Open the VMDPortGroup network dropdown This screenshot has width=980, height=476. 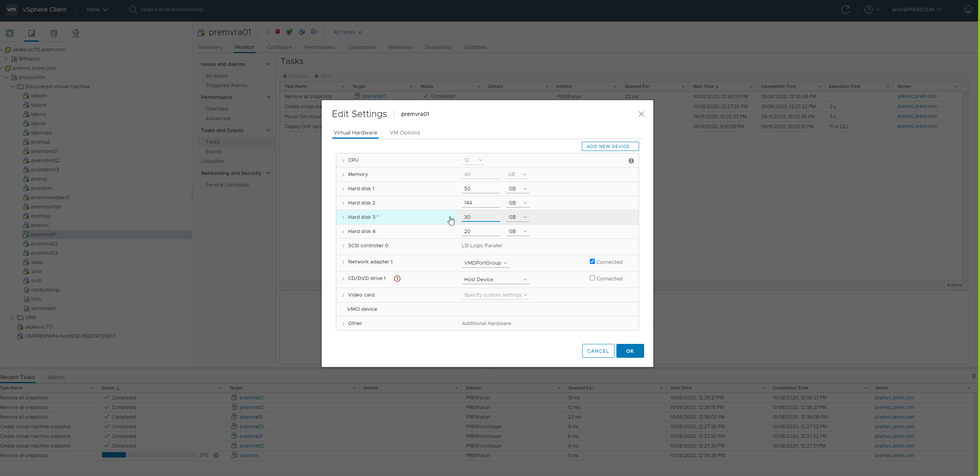486,263
